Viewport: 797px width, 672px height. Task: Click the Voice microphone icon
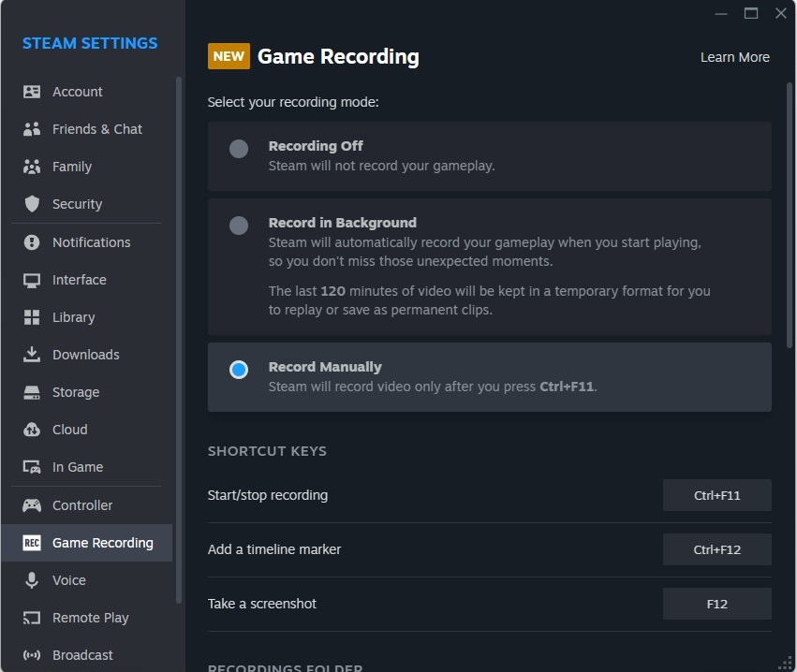click(x=32, y=580)
